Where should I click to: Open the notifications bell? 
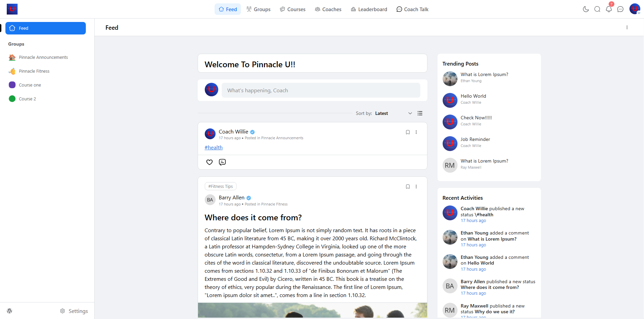click(609, 9)
